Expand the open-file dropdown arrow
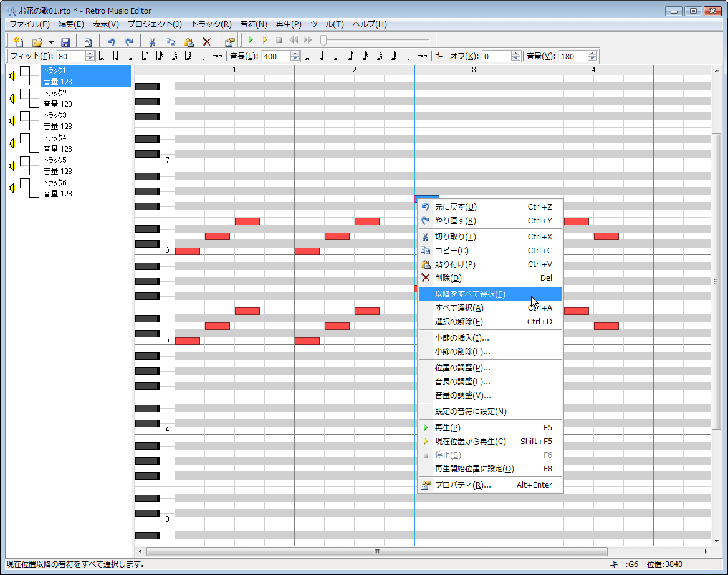 point(51,42)
